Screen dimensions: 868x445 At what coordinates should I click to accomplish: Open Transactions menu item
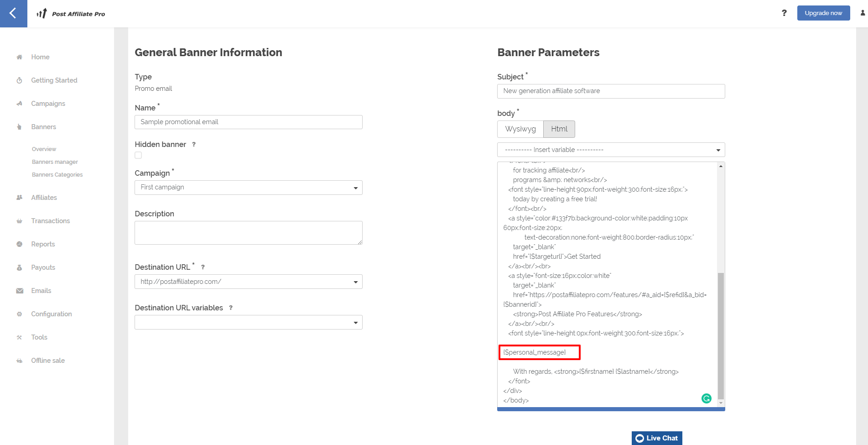50,221
